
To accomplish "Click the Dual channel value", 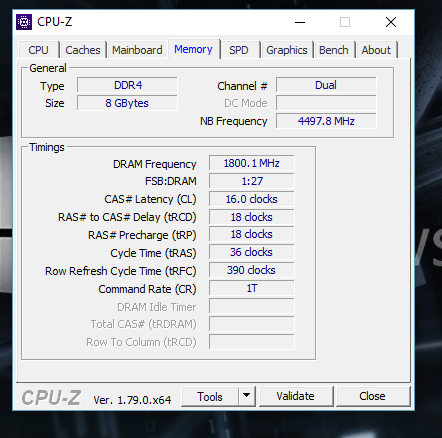I will click(x=326, y=85).
